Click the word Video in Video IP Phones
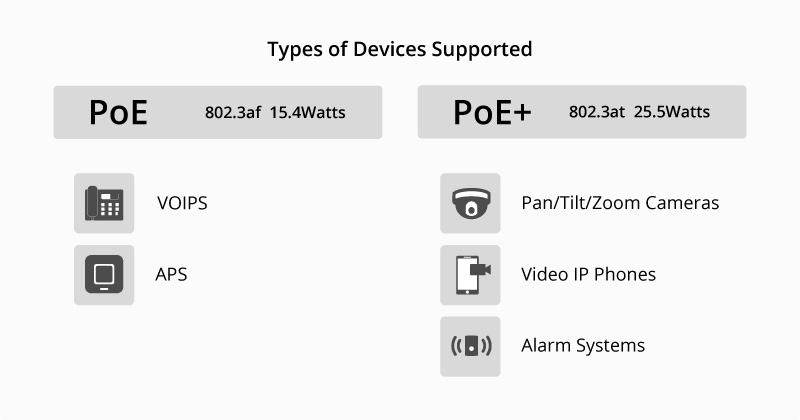 click(545, 274)
